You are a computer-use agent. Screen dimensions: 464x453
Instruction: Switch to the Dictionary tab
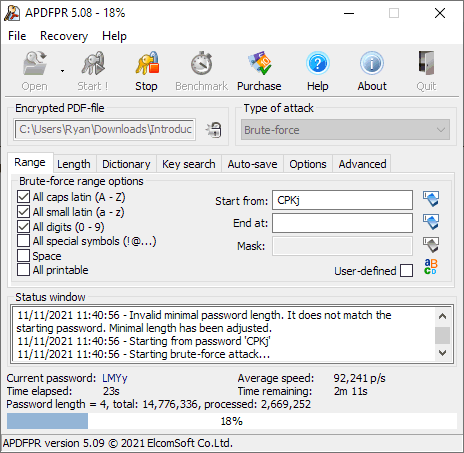click(126, 164)
